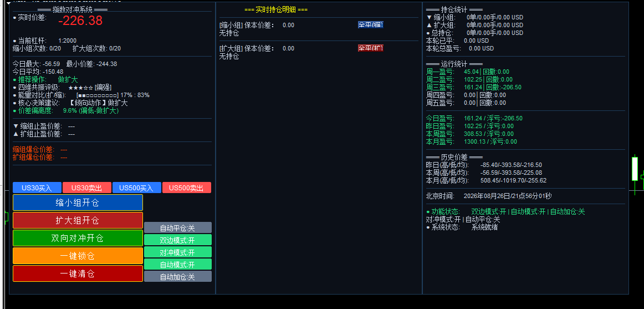
Task: Select 扩大组次数: 0/20 text
Action: (x=96, y=48)
